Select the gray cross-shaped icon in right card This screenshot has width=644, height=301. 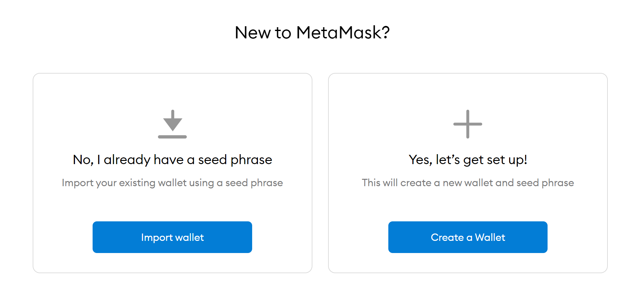click(x=467, y=124)
